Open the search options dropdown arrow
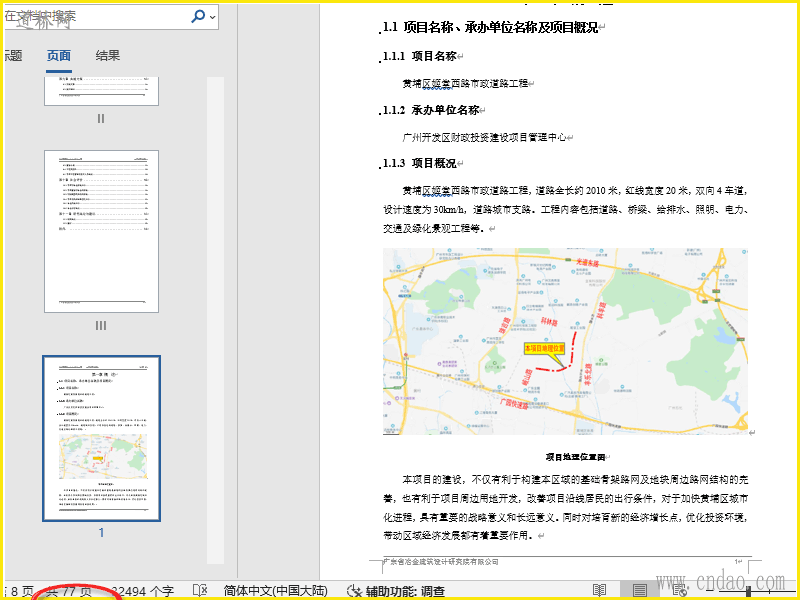 point(213,16)
